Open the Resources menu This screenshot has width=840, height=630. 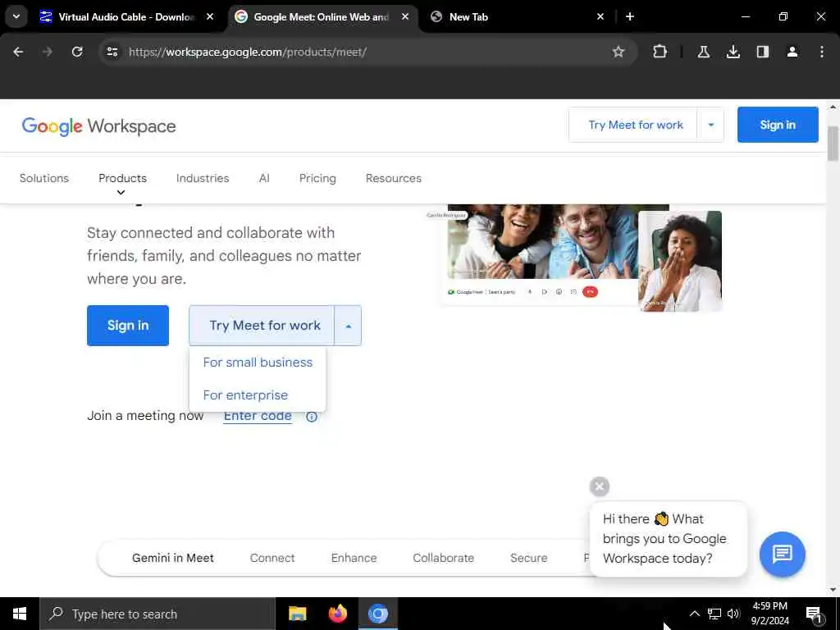click(394, 178)
